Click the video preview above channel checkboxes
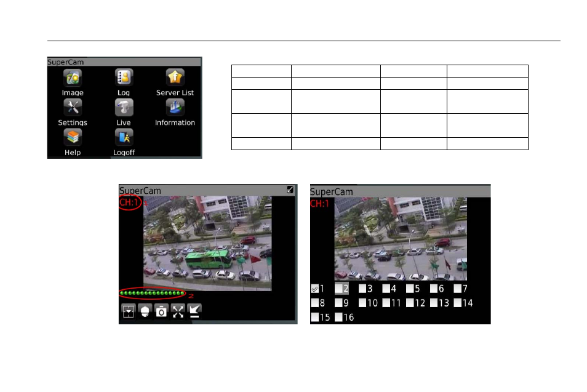This screenshot has height=392, width=587. click(x=401, y=239)
